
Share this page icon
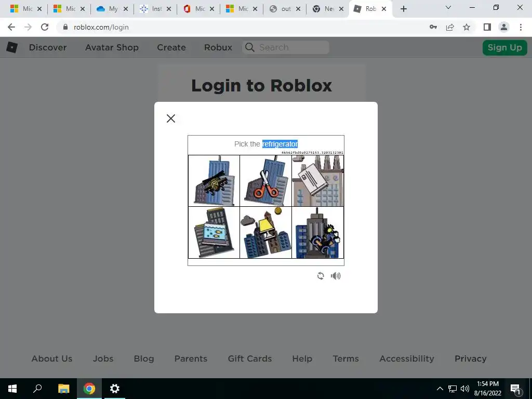(x=450, y=27)
